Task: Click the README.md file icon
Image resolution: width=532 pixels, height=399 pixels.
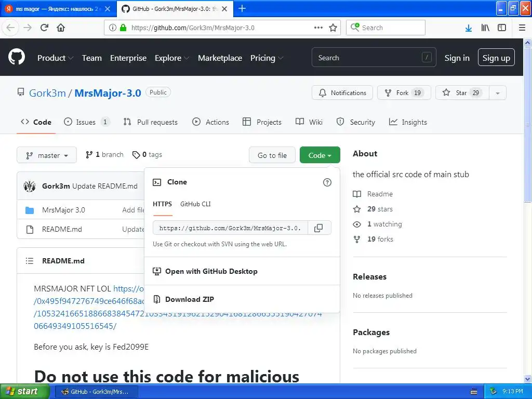Action: click(30, 229)
